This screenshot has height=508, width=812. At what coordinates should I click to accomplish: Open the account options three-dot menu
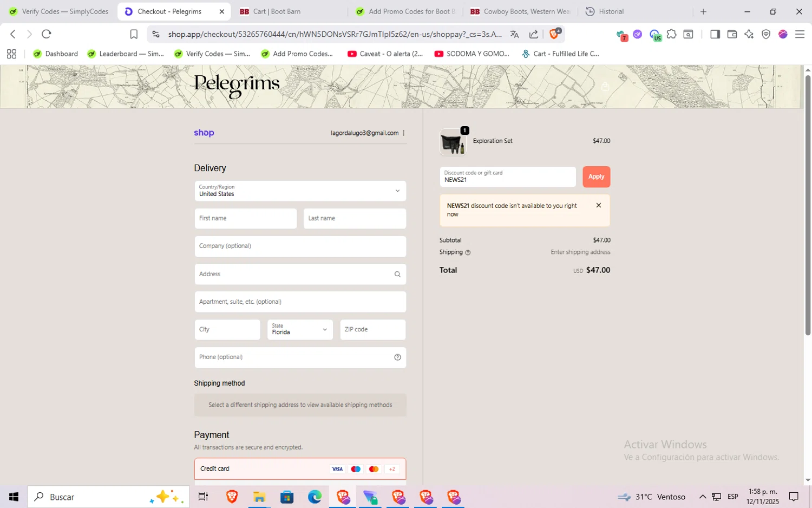(404, 133)
